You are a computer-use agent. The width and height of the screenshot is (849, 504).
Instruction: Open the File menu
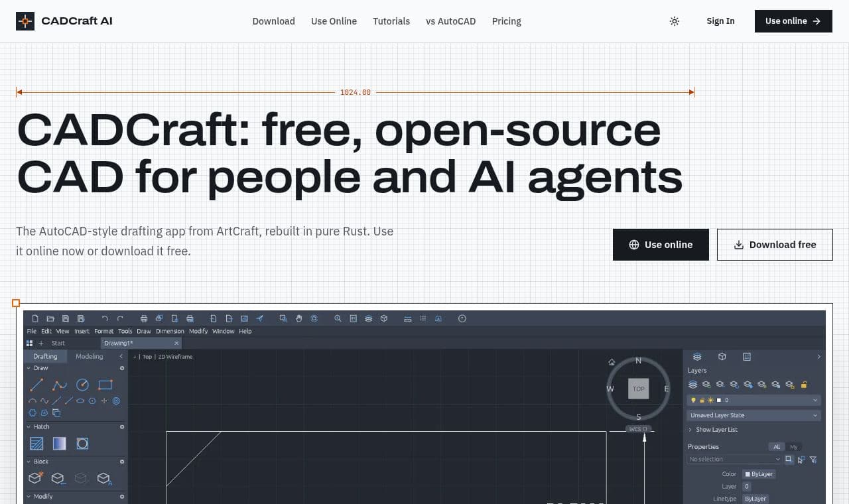[x=32, y=331]
